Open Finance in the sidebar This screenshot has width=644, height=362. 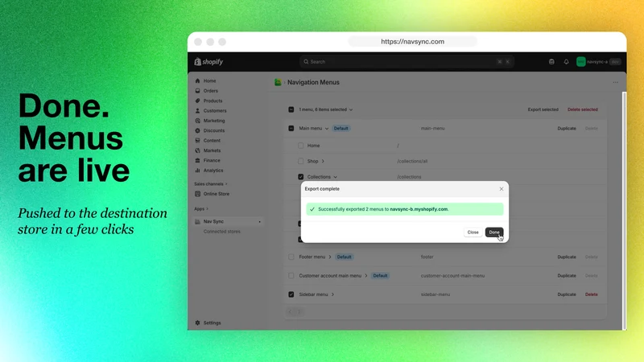pos(212,160)
